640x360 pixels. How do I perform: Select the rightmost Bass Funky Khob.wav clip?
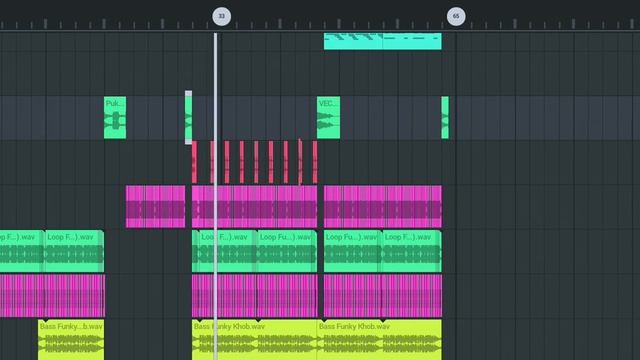click(379, 340)
